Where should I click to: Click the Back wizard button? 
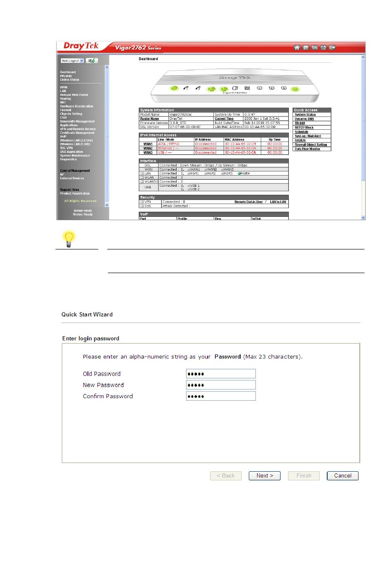coord(226,476)
